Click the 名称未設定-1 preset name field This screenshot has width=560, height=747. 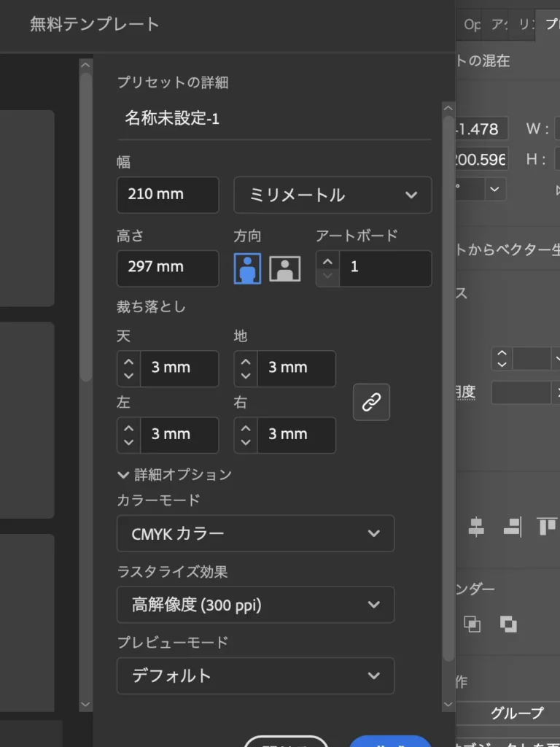pyautogui.click(x=273, y=118)
